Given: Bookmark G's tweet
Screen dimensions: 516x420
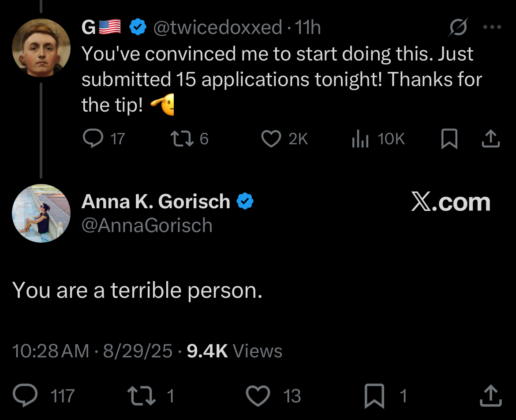Looking at the screenshot, I should pyautogui.click(x=449, y=139).
